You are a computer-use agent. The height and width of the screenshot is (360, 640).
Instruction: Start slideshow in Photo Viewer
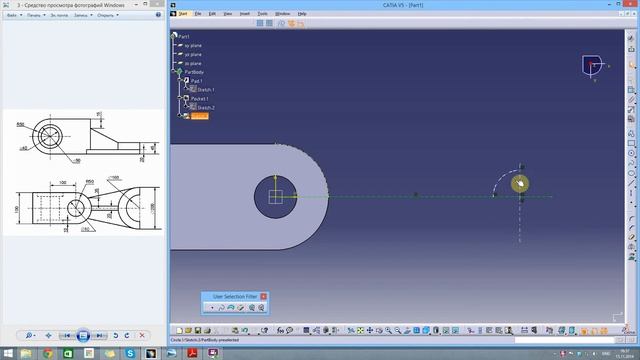click(x=83, y=336)
